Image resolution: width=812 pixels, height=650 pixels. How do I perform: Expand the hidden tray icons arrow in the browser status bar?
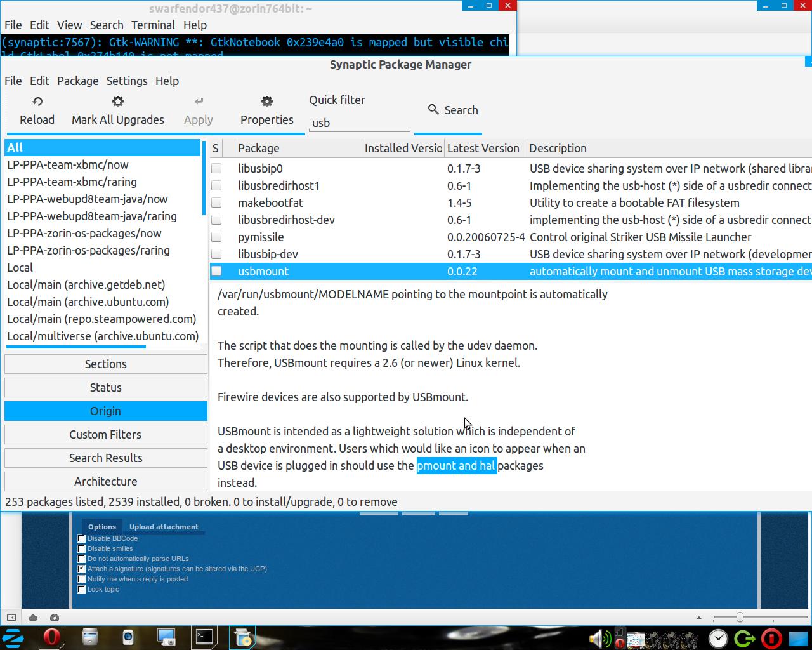coord(699,618)
